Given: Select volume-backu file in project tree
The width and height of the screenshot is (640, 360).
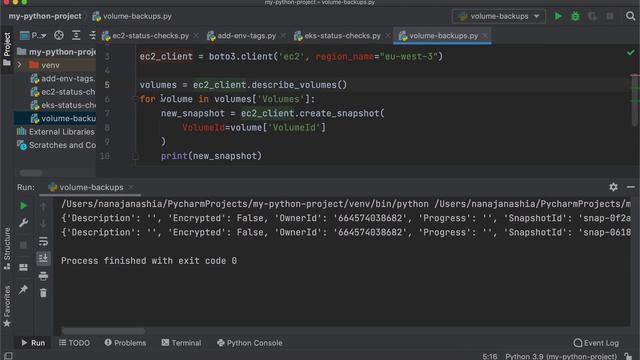Looking at the screenshot, I should (x=62, y=118).
